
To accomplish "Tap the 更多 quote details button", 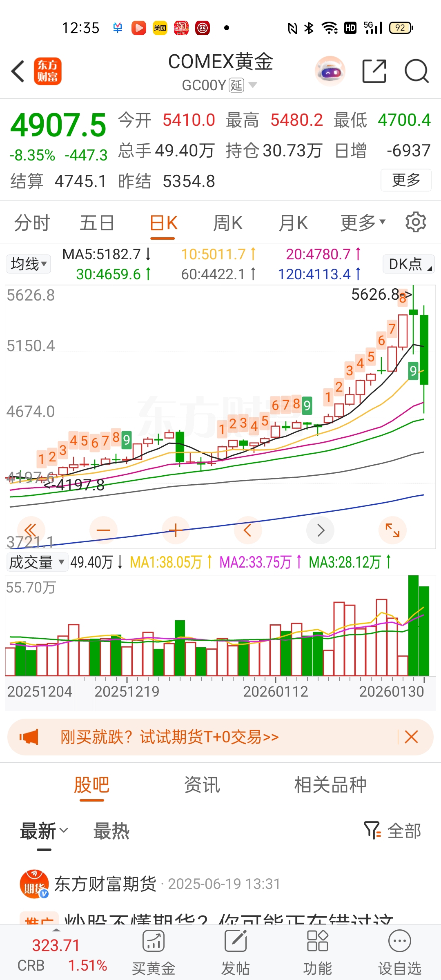I will 406,180.
